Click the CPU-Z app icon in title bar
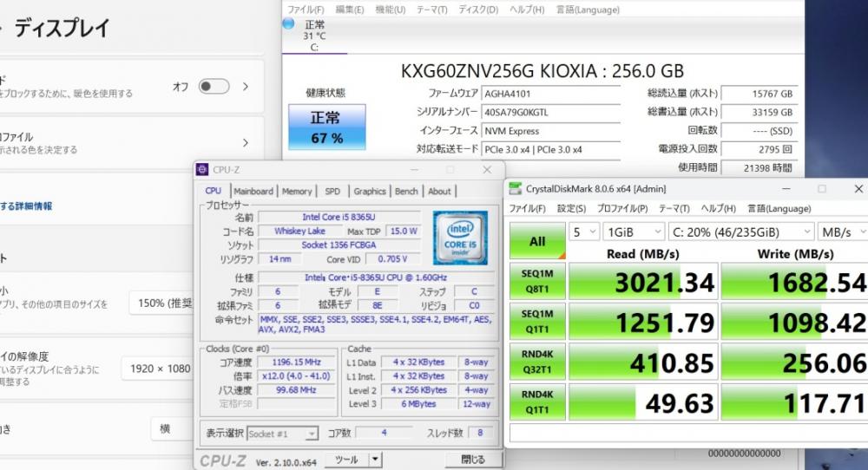The image size is (868, 470). coord(202,170)
